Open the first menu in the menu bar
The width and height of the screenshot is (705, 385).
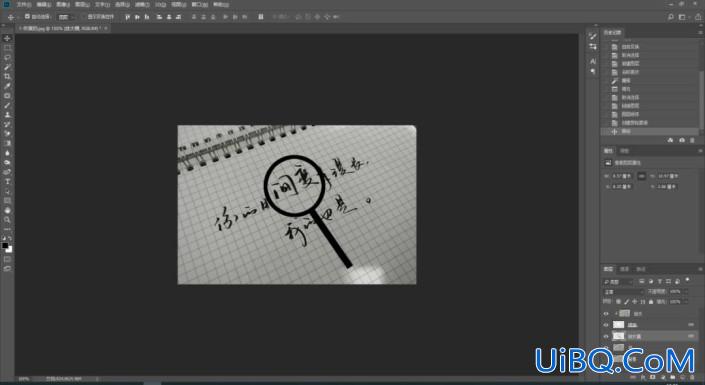pyautogui.click(x=24, y=4)
